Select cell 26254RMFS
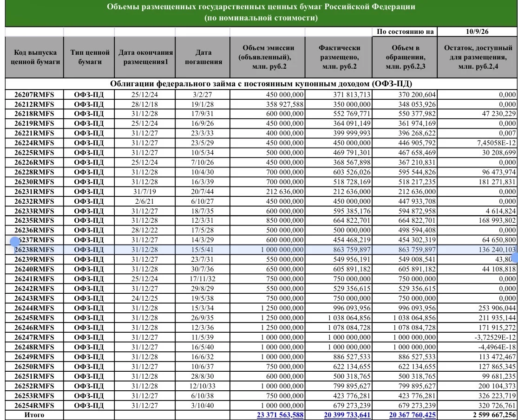The width and height of the screenshot is (518, 420). click(x=34, y=406)
